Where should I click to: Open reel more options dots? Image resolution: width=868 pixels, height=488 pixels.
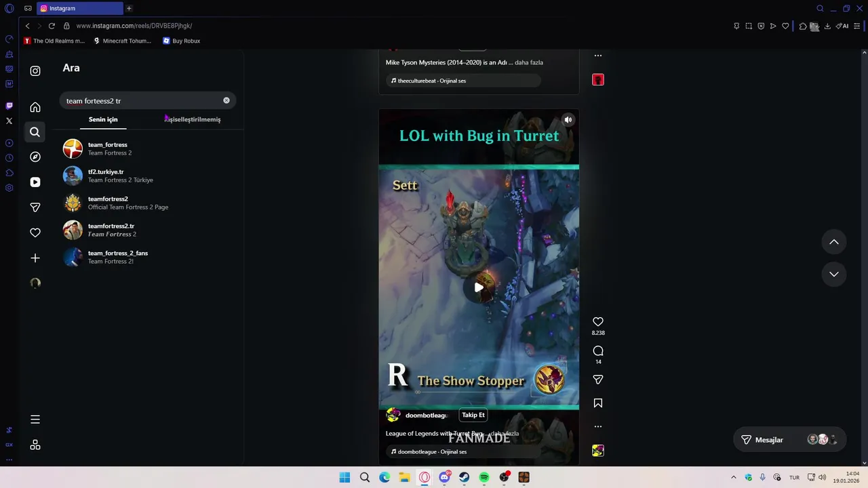click(598, 426)
